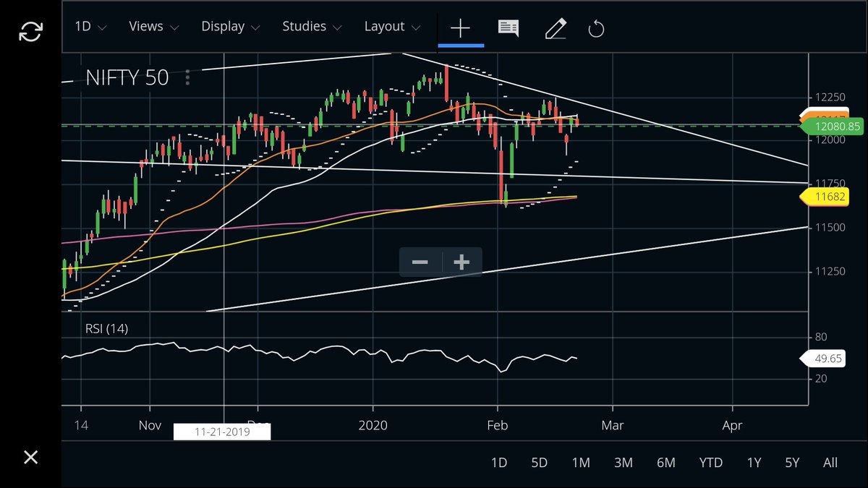The width and height of the screenshot is (868, 488).
Task: Expand the Views dropdown
Action: [x=153, y=26]
